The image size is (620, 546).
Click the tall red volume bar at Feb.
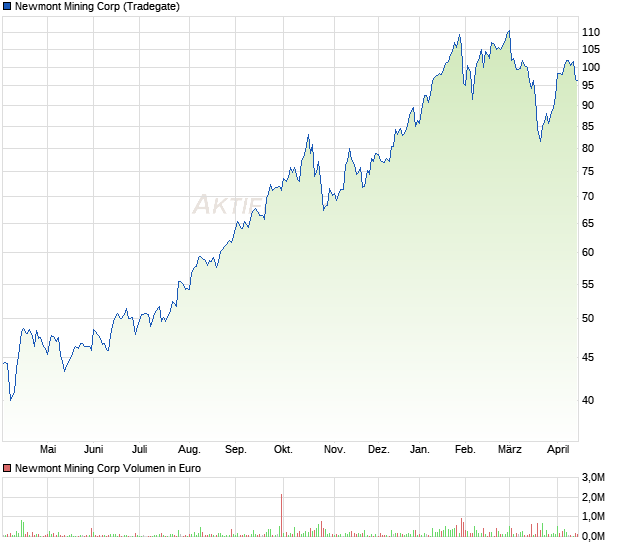pos(461,527)
